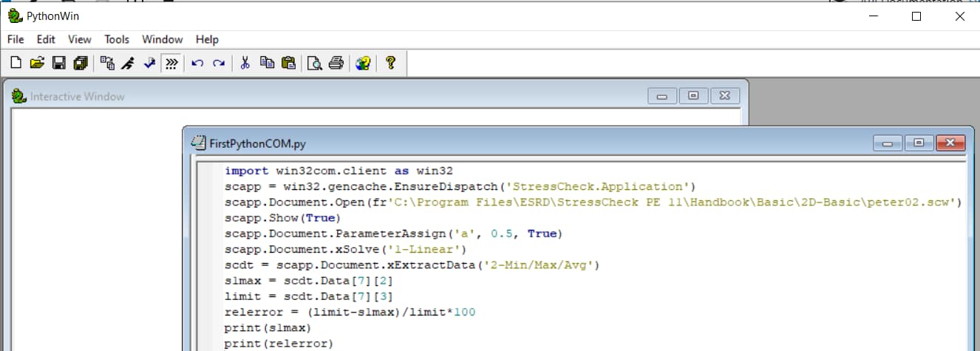Image resolution: width=980 pixels, height=351 pixels.
Task: Restore the Interactive Window using its maximize button
Action: (x=693, y=96)
